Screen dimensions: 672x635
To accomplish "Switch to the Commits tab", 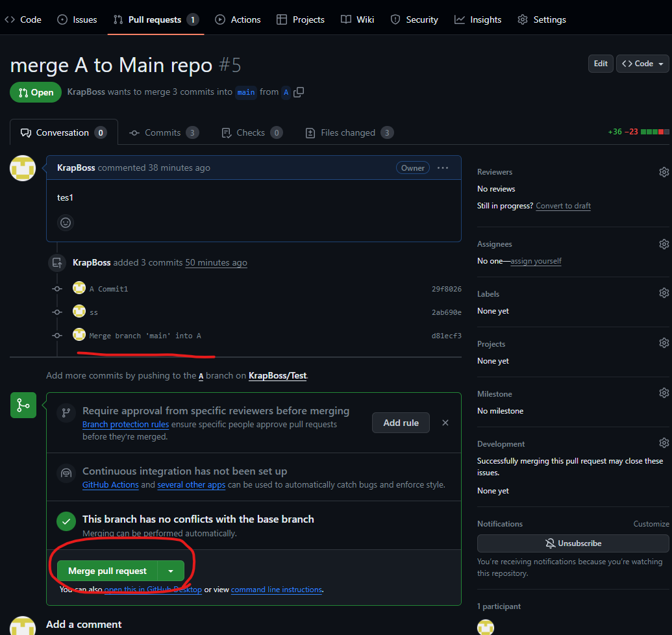I will pos(164,133).
